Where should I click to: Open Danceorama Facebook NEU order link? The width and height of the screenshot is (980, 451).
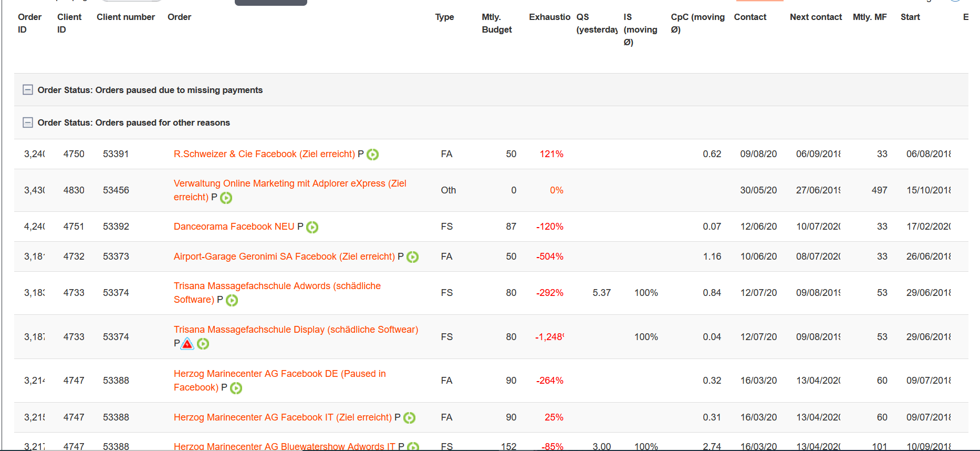tap(234, 227)
